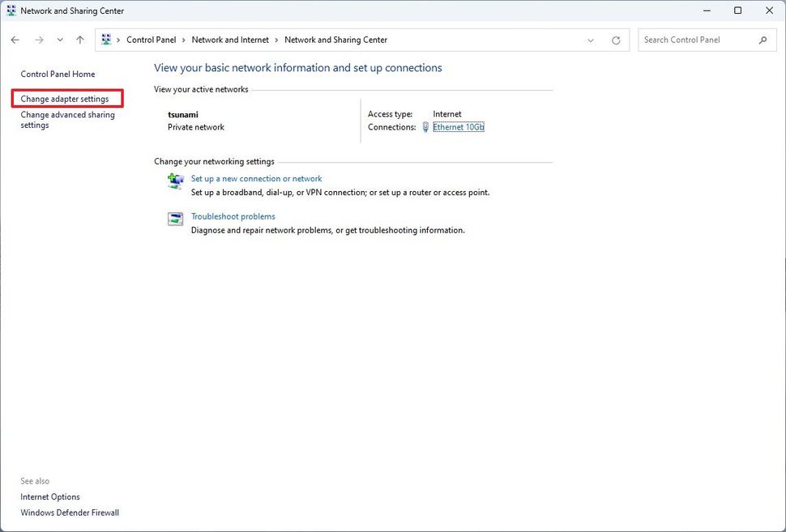Image resolution: width=786 pixels, height=532 pixels.
Task: Open the recent locations dropdown chevron
Action: click(59, 39)
